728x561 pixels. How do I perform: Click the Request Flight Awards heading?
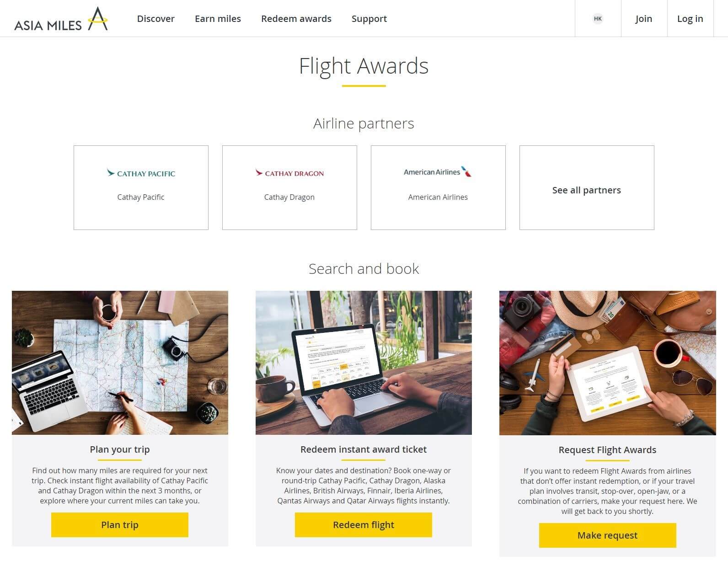point(607,450)
